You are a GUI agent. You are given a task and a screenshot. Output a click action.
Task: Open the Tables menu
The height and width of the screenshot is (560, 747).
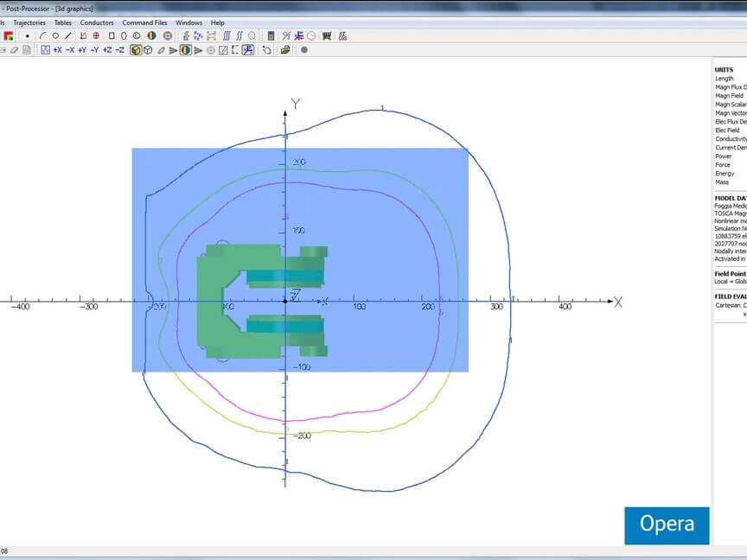(x=63, y=22)
